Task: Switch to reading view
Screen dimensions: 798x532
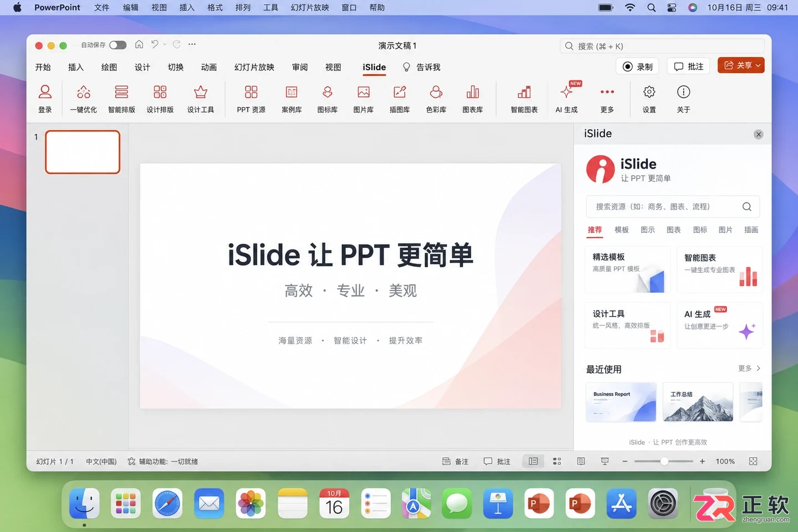Action: tap(581, 461)
